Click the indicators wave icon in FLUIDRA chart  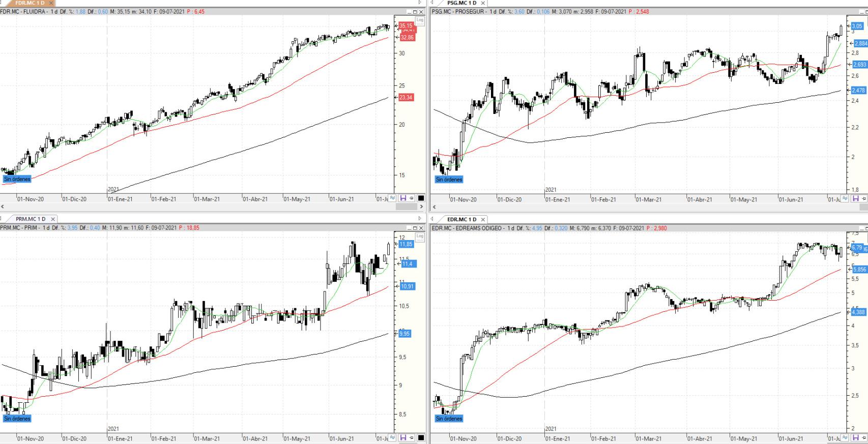click(392, 198)
